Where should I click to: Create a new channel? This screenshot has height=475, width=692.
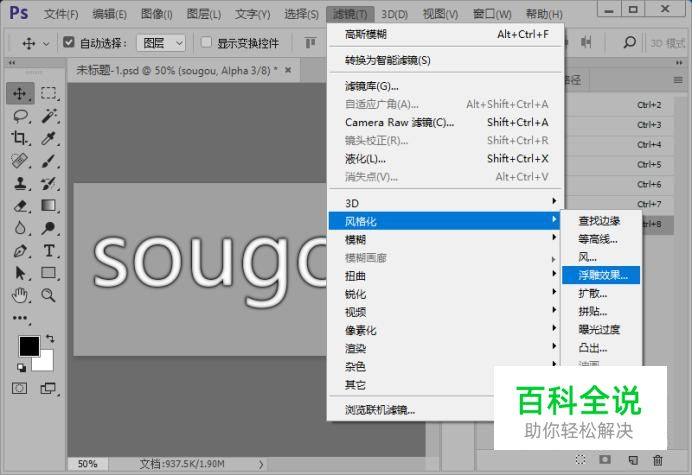point(633,460)
